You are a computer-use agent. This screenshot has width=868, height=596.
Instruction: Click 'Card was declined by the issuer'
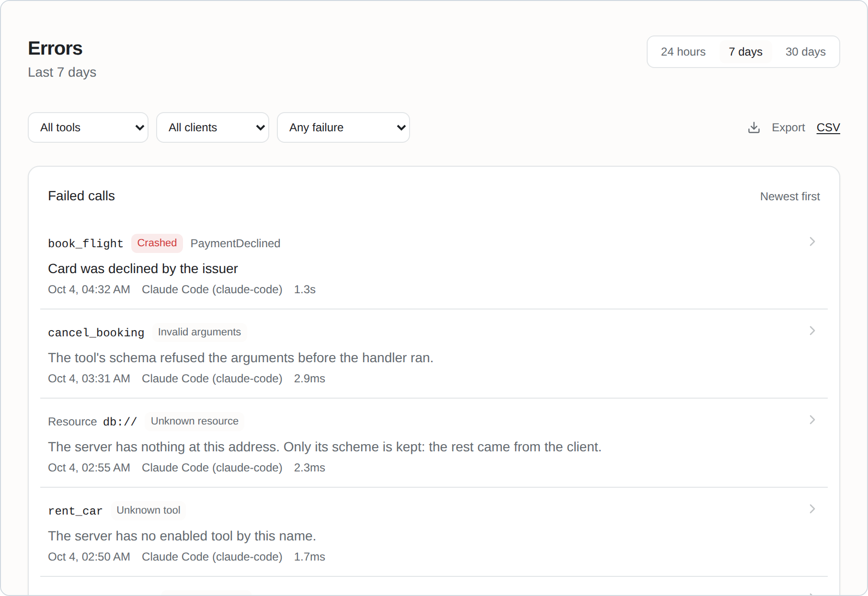tap(143, 269)
